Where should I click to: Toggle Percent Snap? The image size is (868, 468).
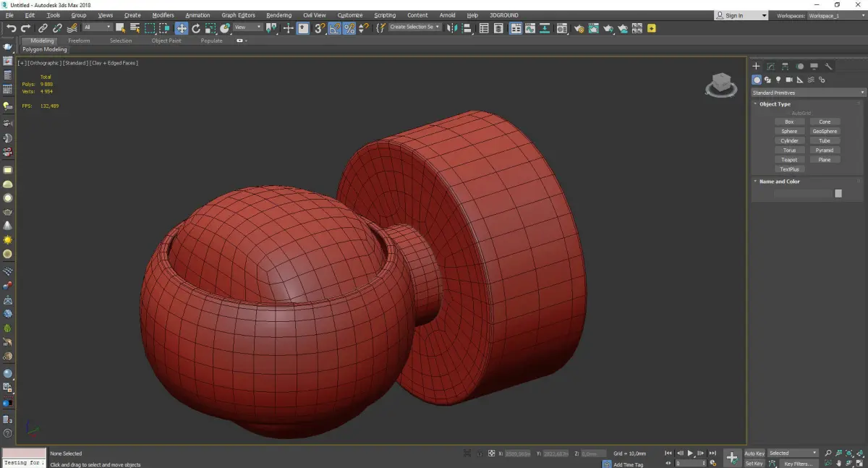349,28
